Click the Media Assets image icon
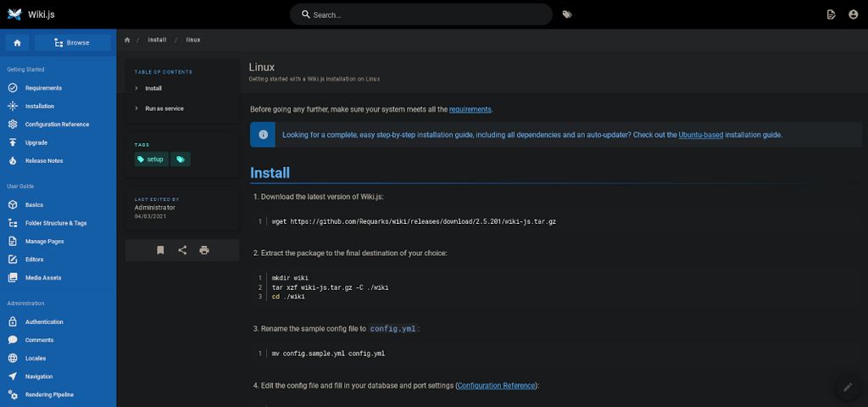 click(13, 277)
